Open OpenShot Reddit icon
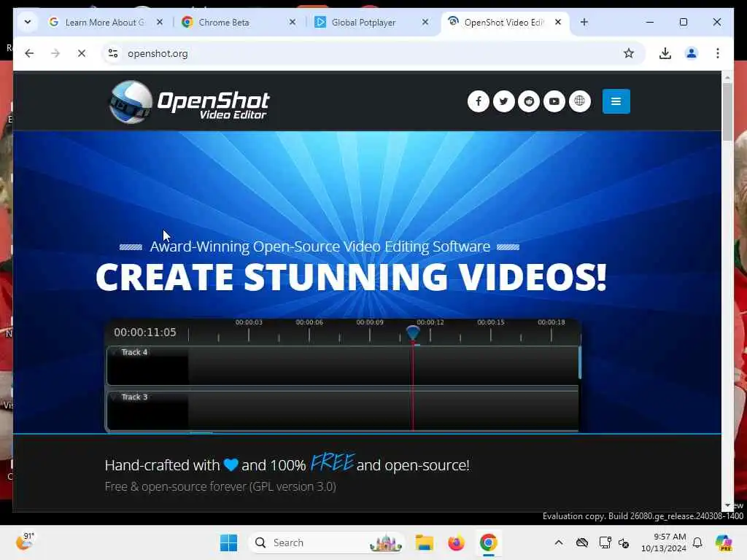 529,101
